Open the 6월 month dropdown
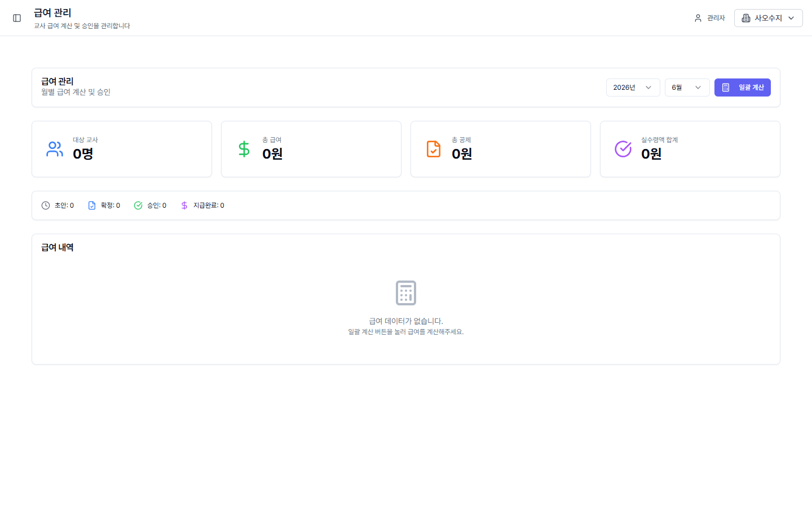Screen dimensions: 812x508 687,87
